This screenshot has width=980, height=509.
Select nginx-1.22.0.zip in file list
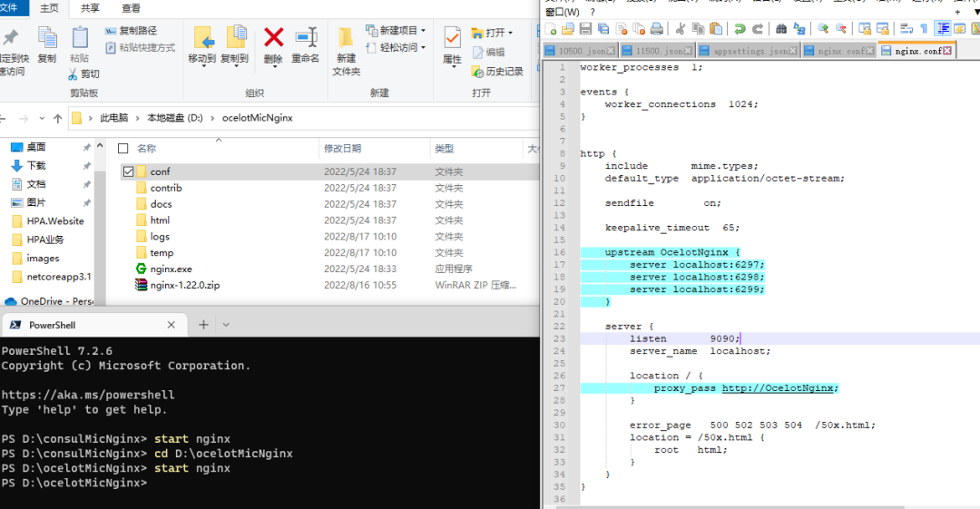185,285
